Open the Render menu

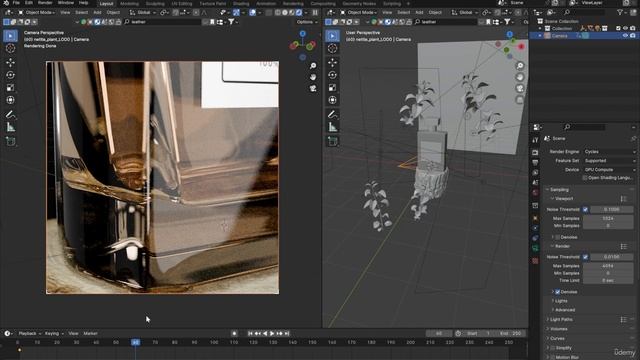pyautogui.click(x=45, y=3)
